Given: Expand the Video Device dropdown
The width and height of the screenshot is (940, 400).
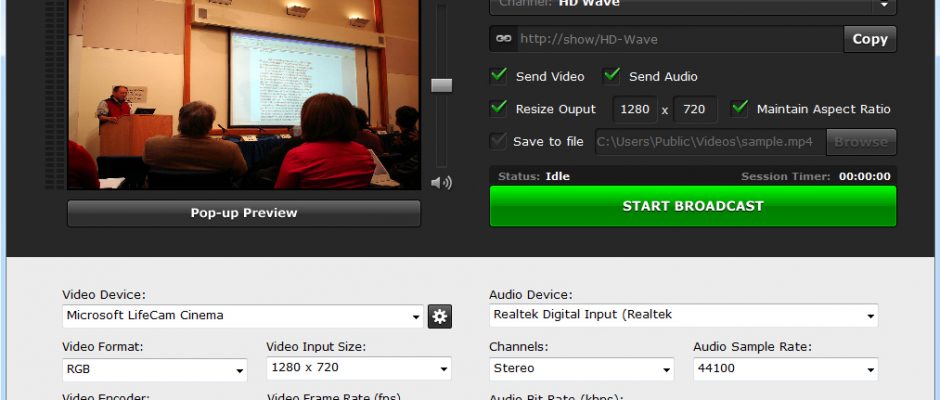Looking at the screenshot, I should [x=243, y=316].
